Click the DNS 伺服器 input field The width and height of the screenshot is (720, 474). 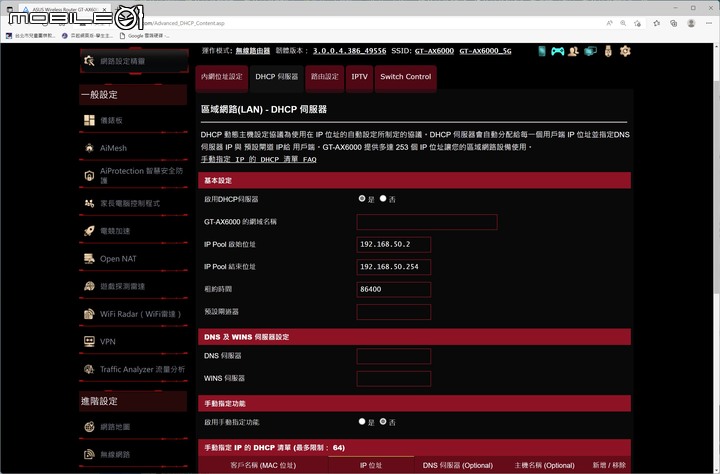tap(394, 356)
